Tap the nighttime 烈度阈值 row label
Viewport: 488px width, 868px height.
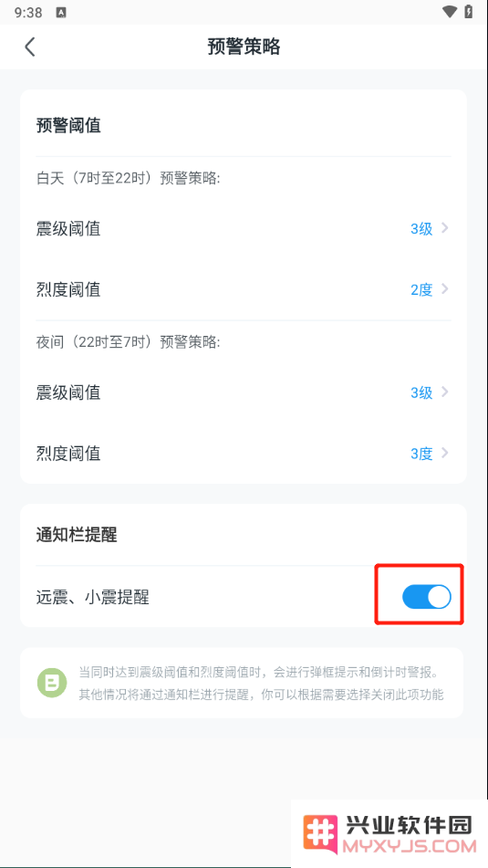click(x=68, y=454)
